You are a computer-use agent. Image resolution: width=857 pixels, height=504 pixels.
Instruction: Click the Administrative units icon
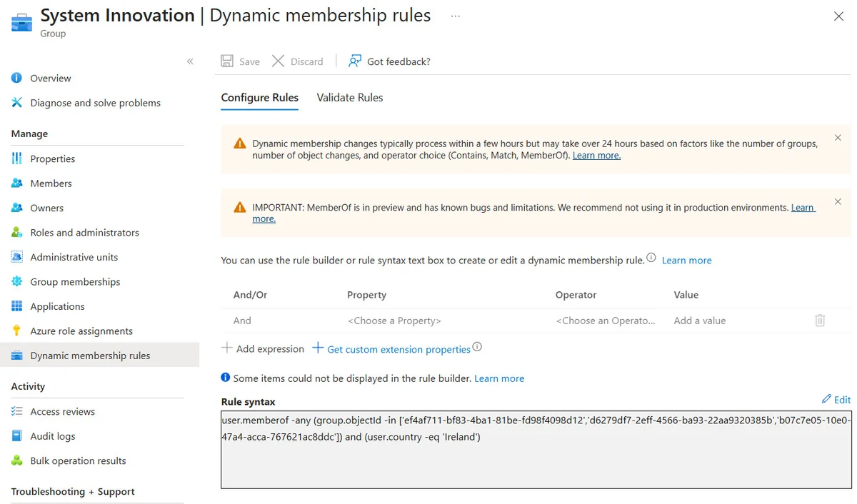pyautogui.click(x=16, y=257)
